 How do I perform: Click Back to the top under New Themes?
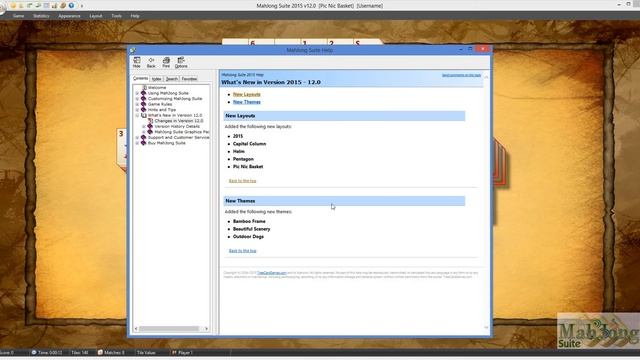[242, 251]
